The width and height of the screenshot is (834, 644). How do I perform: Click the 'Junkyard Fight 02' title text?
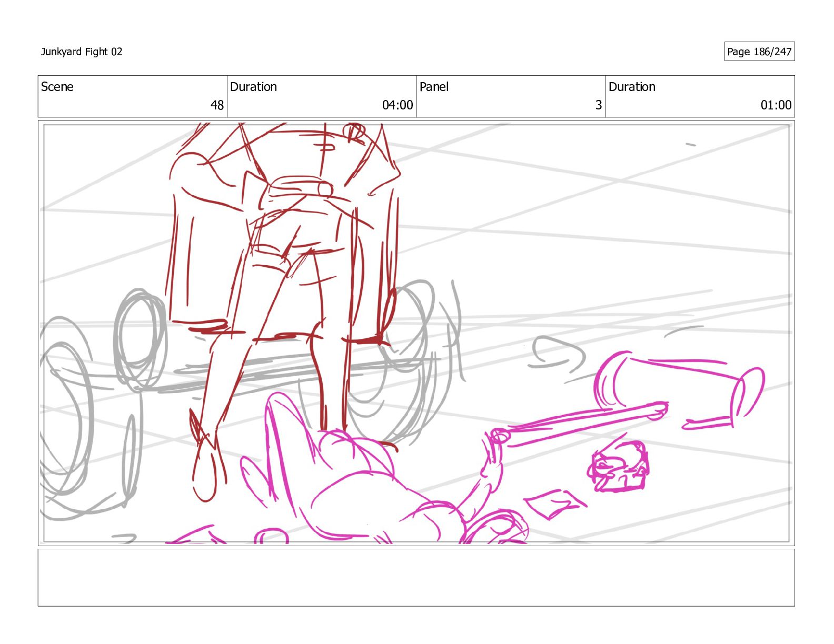[x=82, y=52]
